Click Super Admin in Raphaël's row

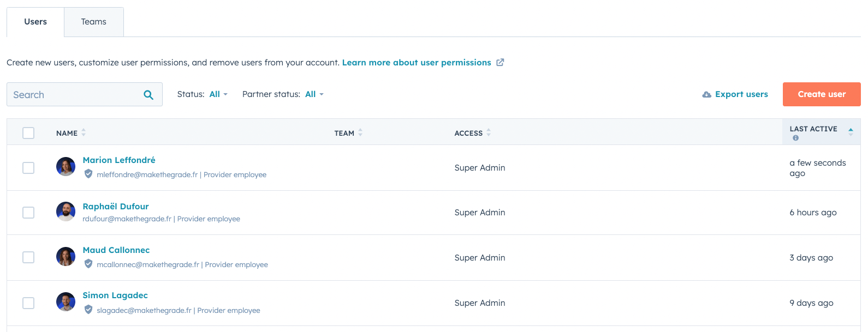480,213
